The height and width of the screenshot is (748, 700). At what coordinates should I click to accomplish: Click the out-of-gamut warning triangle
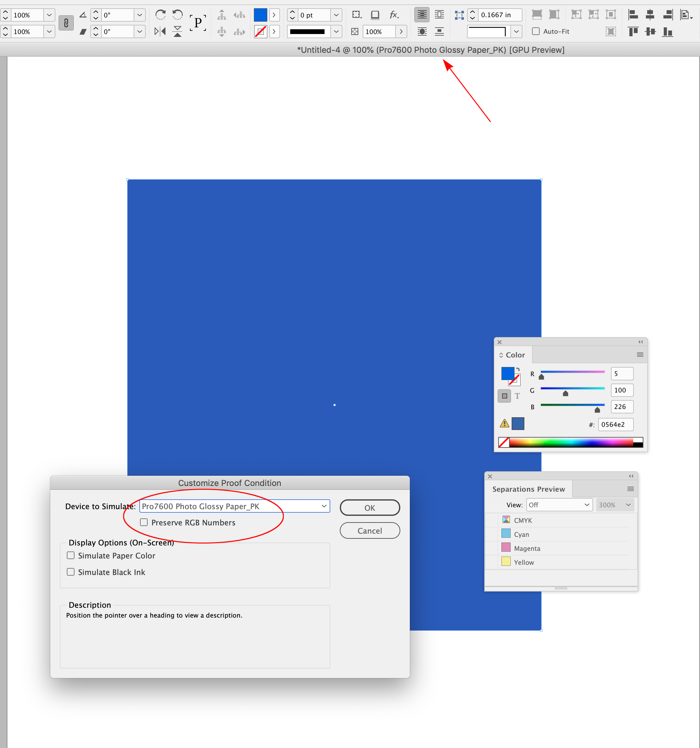(x=504, y=423)
